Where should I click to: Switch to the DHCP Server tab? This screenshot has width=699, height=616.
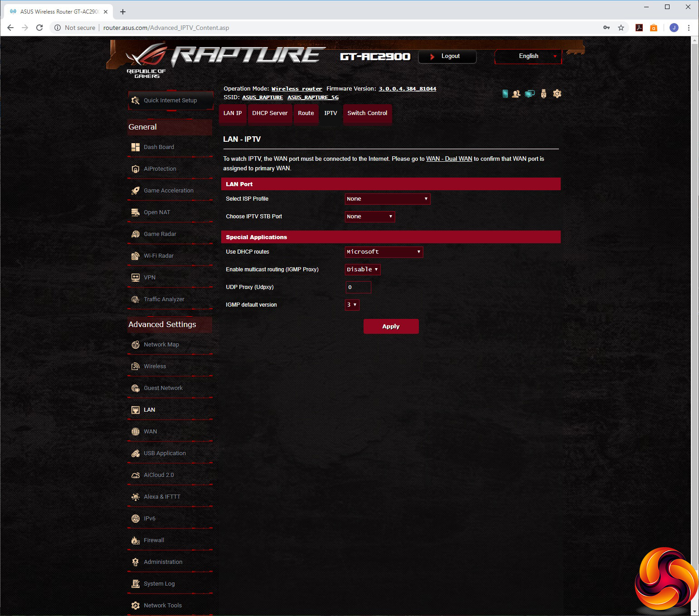(x=270, y=113)
